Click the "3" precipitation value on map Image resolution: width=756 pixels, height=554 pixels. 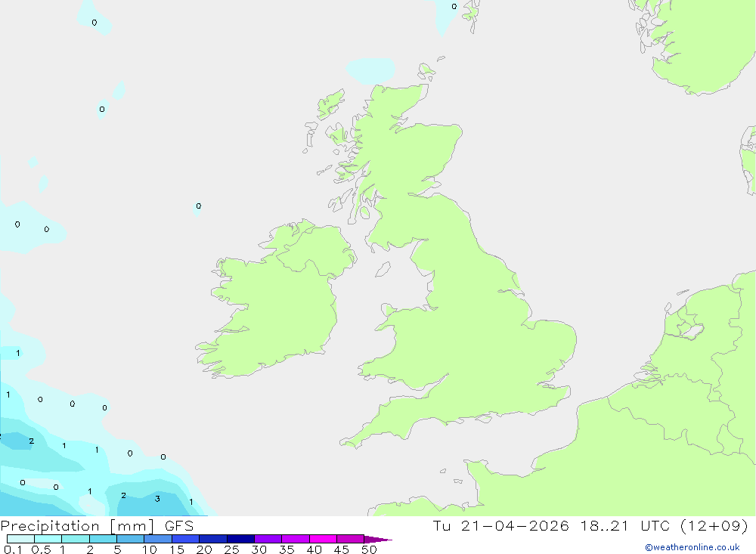coord(157,499)
